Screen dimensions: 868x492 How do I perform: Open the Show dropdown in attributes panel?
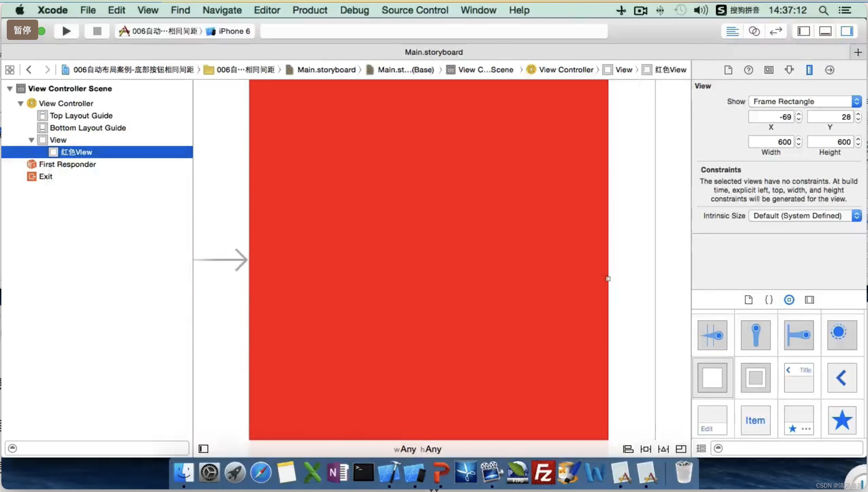click(805, 101)
